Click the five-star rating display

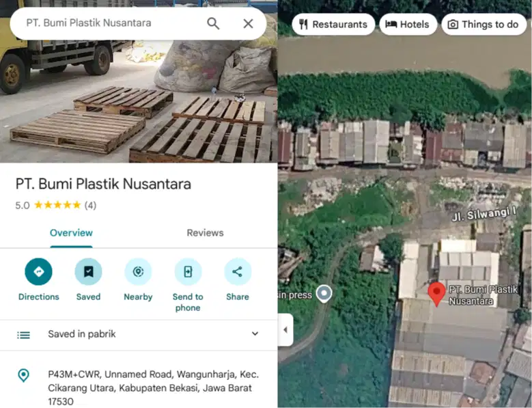click(57, 205)
